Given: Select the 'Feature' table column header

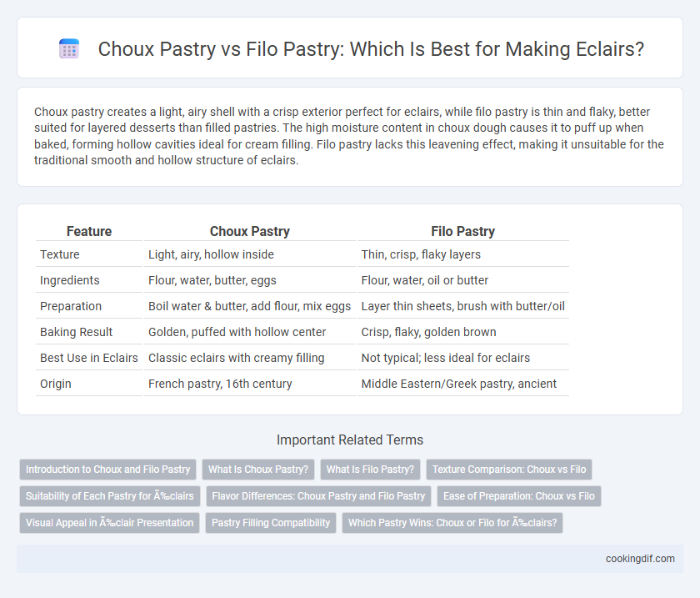Looking at the screenshot, I should point(89,231).
